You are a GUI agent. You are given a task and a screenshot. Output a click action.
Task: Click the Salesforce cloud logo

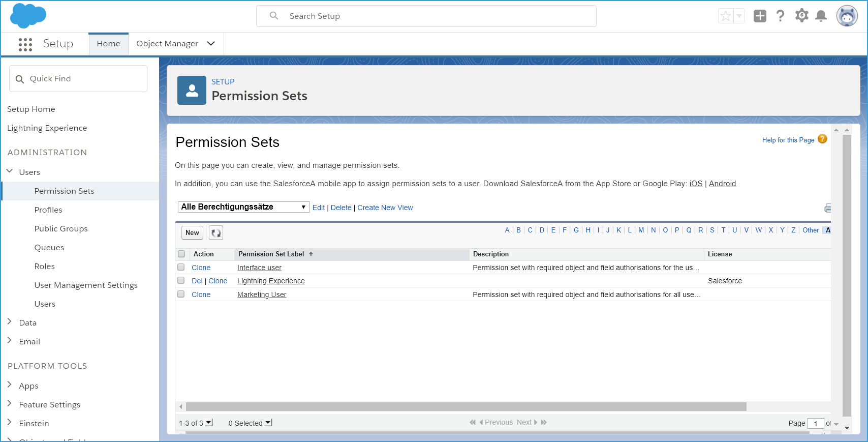[x=28, y=15]
